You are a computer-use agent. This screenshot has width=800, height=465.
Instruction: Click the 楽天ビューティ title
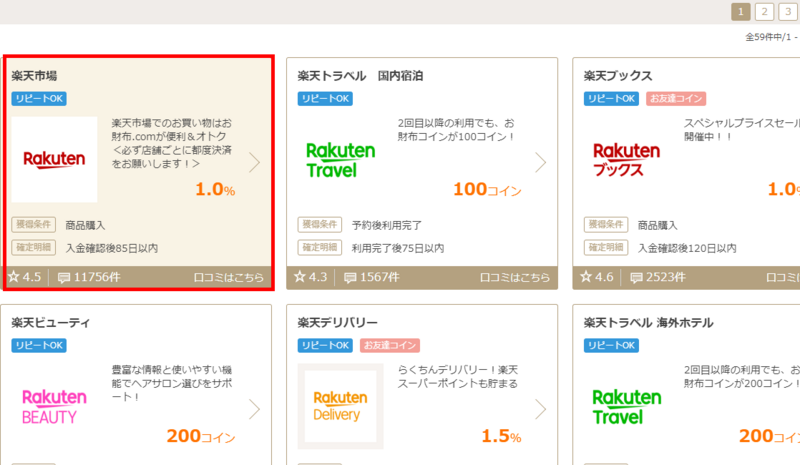point(51,323)
